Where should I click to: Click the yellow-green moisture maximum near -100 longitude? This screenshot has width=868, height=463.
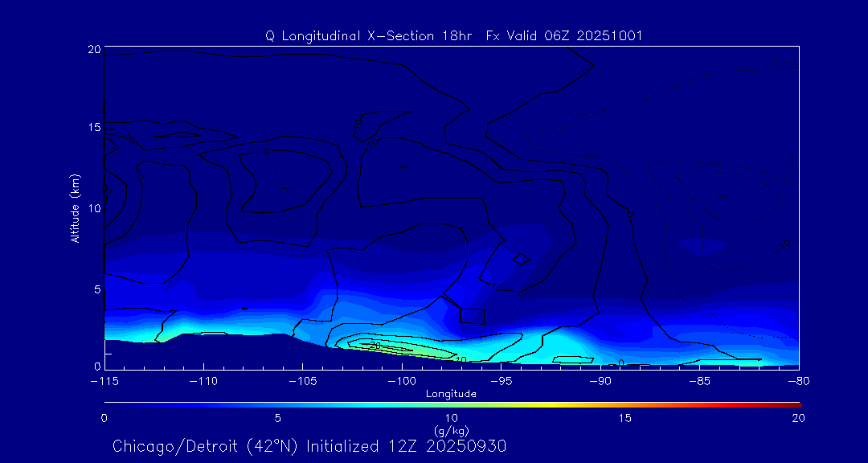[x=394, y=348]
